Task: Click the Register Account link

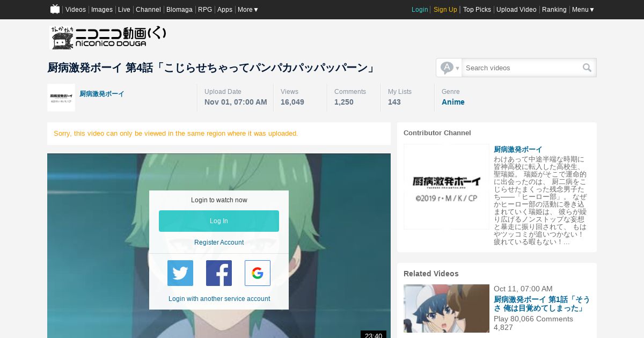Action: click(219, 243)
